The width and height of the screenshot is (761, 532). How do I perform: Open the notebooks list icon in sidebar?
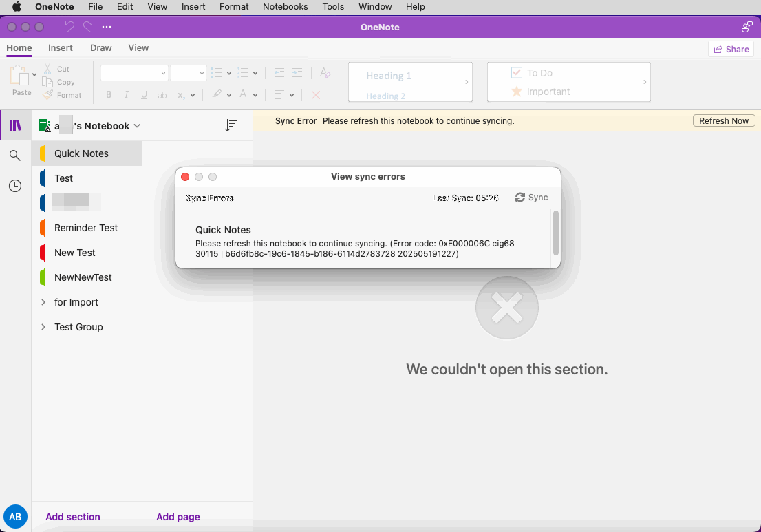click(x=15, y=125)
